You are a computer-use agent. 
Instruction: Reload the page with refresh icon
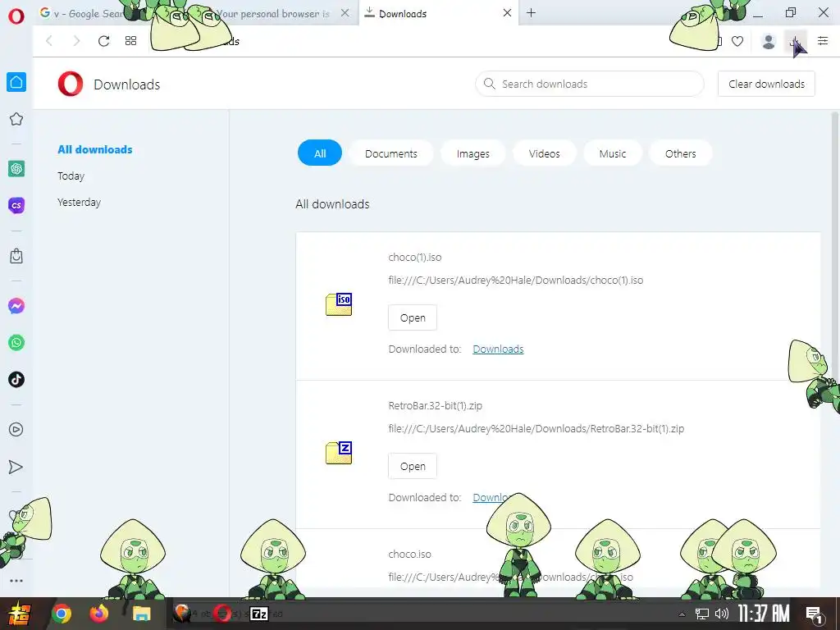[x=104, y=41]
